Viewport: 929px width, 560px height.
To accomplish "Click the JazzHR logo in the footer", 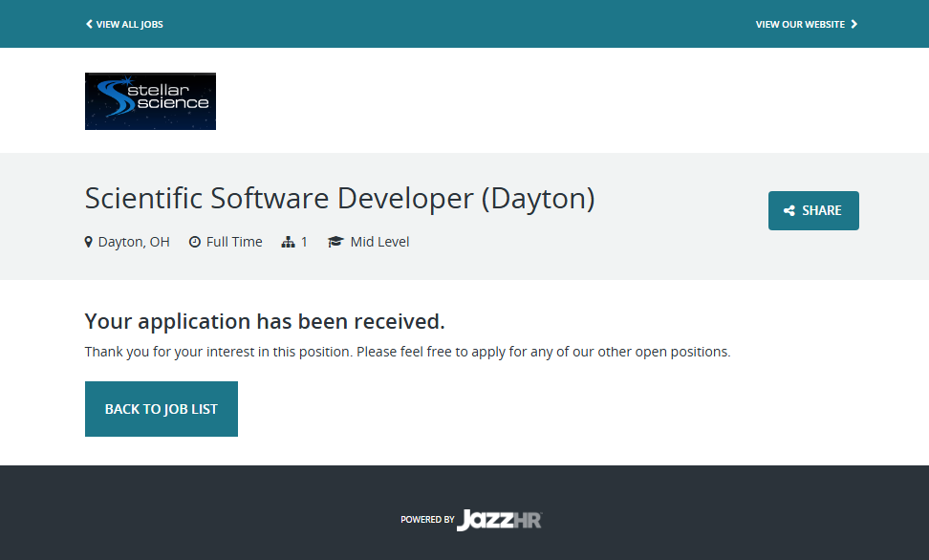I will [x=499, y=520].
